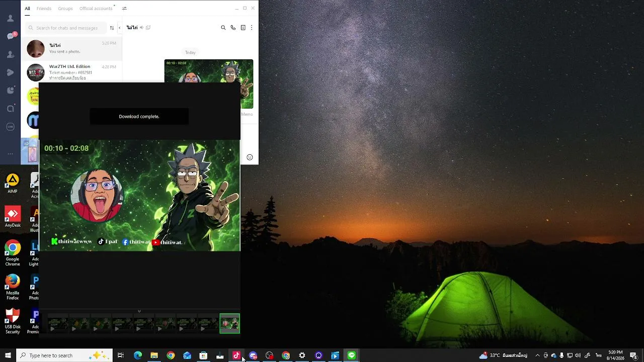Open the Add Friends sidebar icon in LINE
This screenshot has width=644, height=362.
tap(11, 54)
